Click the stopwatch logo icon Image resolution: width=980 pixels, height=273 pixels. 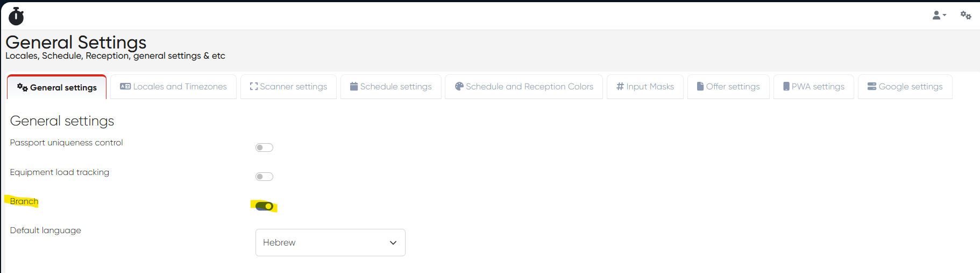coord(16,16)
